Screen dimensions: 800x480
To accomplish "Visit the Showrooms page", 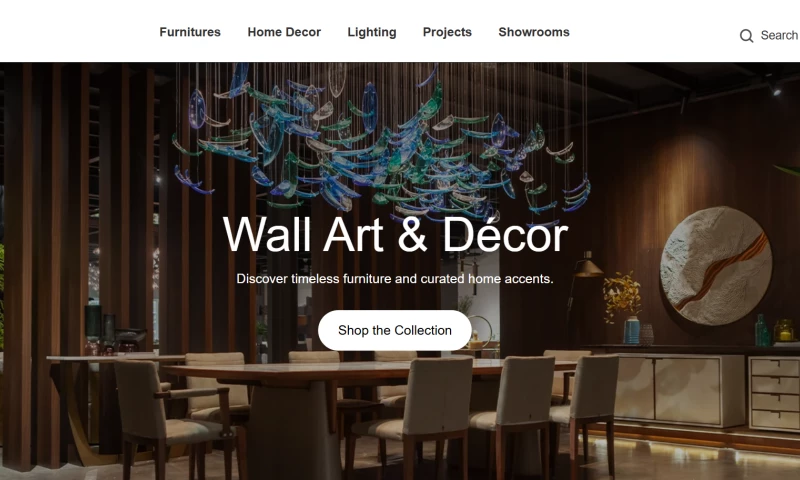I will point(534,32).
